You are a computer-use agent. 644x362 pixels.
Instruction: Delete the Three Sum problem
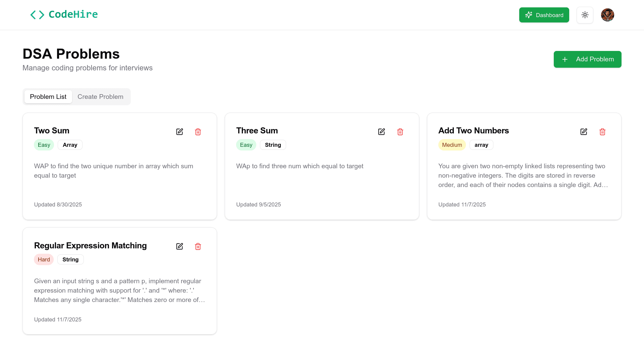coord(400,132)
